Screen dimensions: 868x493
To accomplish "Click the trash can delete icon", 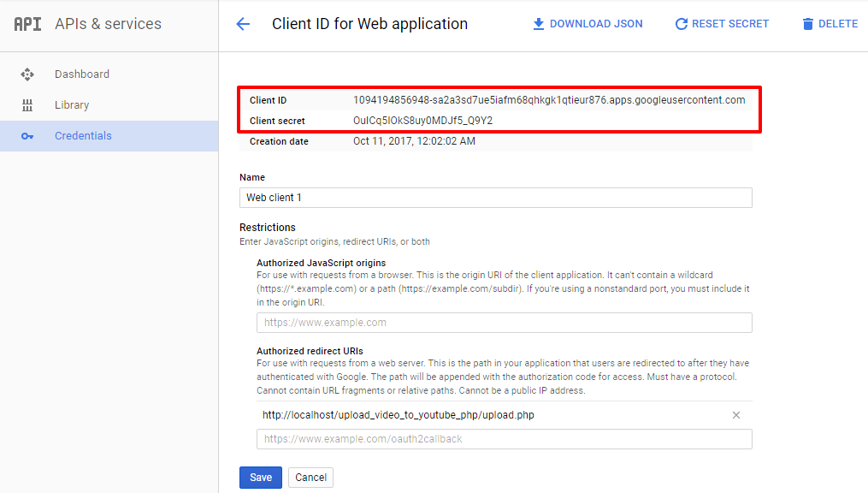I will point(807,24).
